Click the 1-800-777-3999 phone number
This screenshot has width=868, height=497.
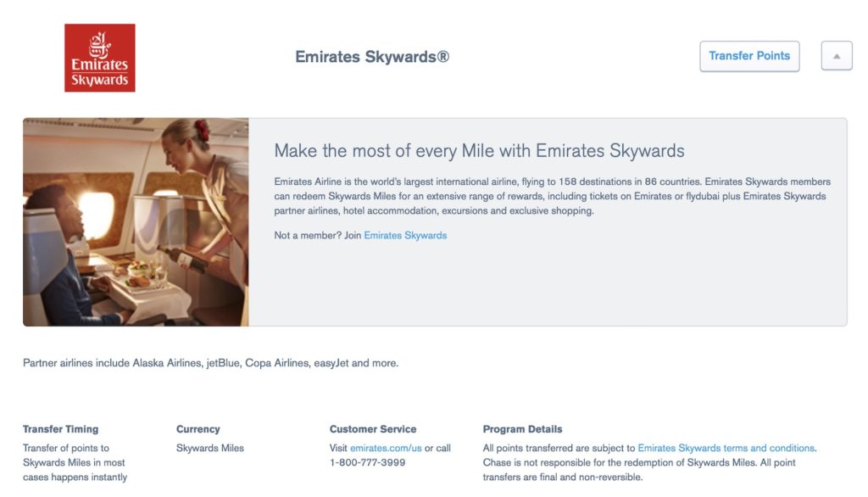pos(369,462)
